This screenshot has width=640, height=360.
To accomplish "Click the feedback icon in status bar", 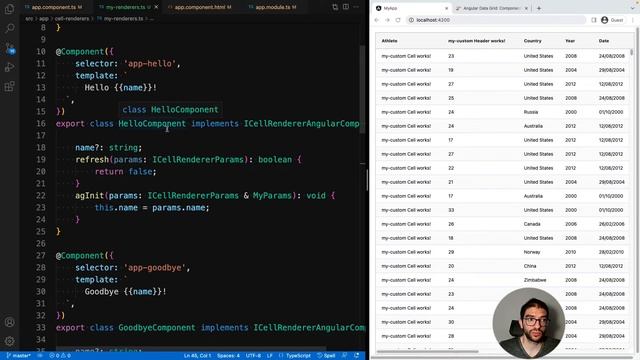I will pyautogui.click(x=345, y=356).
